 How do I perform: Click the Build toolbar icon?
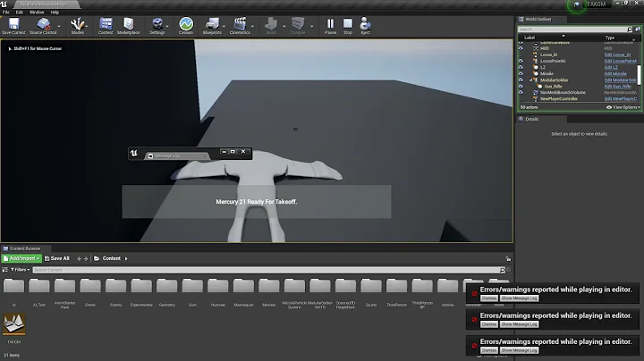271,25
